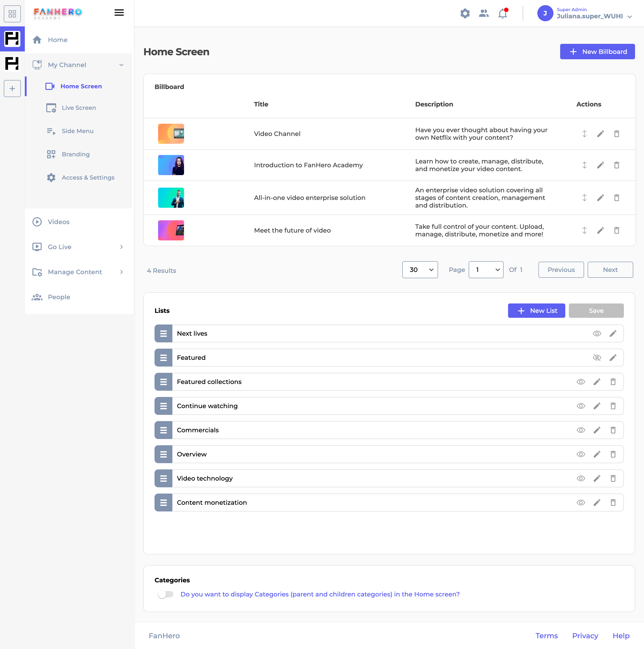Grab the drag handle of Commercials list
This screenshot has width=644, height=649.
click(164, 430)
